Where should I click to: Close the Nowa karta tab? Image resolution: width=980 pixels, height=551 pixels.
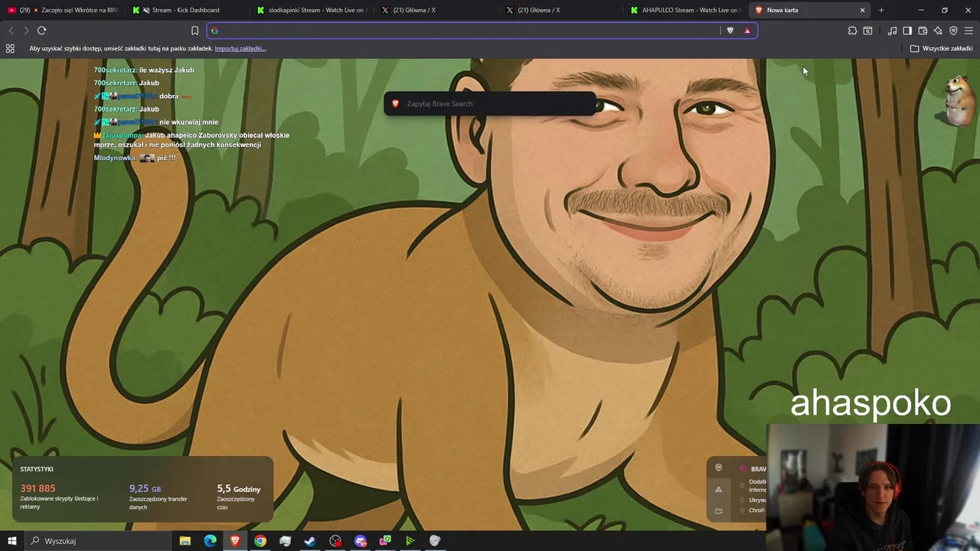862,10
